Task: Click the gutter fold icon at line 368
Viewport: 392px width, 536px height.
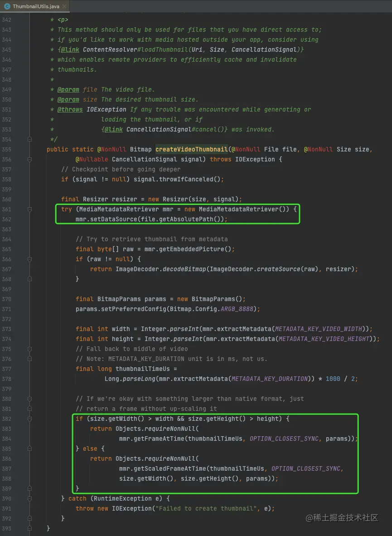Action: (29, 279)
